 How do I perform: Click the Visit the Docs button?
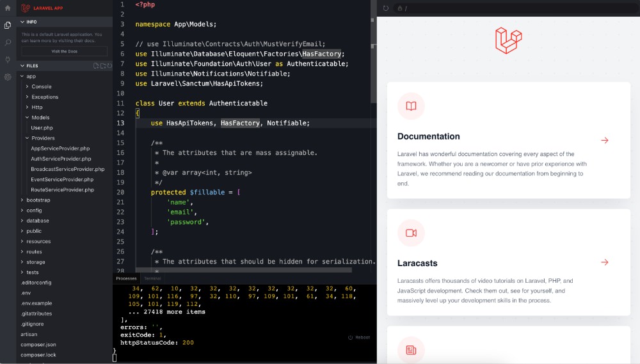[65, 51]
